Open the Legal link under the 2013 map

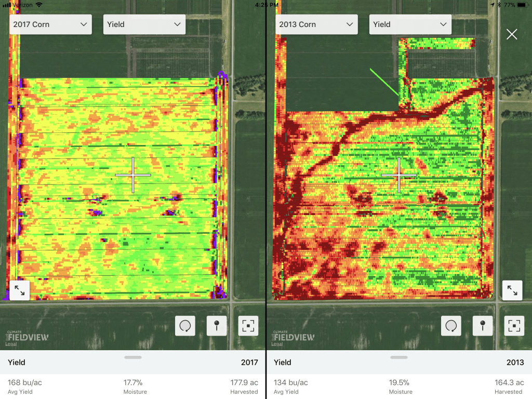click(277, 344)
